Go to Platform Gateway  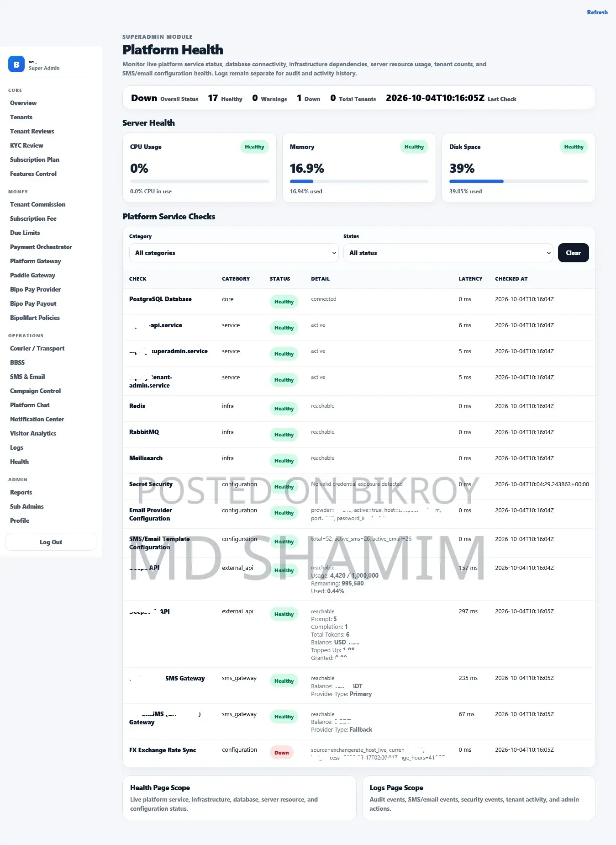(x=36, y=261)
